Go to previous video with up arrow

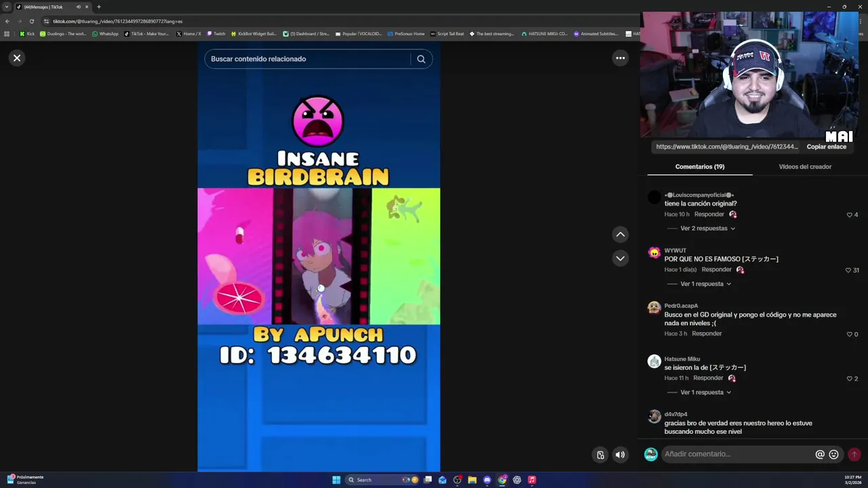[x=620, y=235]
